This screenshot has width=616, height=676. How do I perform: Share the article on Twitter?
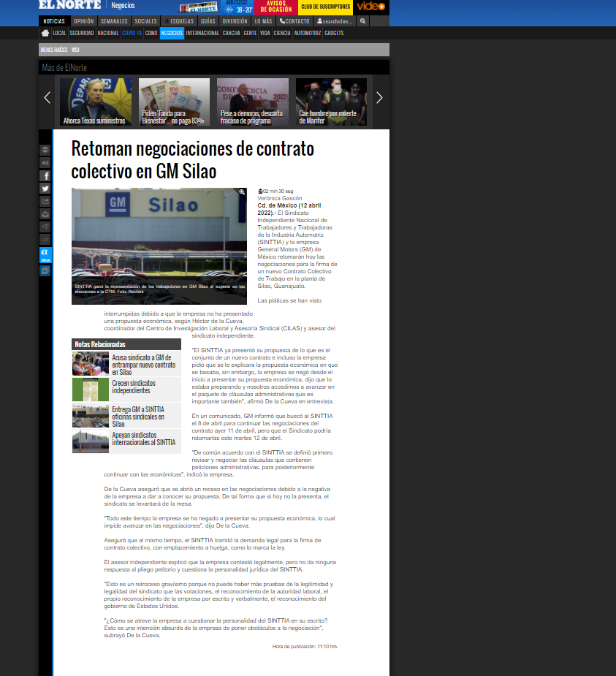[x=45, y=189]
